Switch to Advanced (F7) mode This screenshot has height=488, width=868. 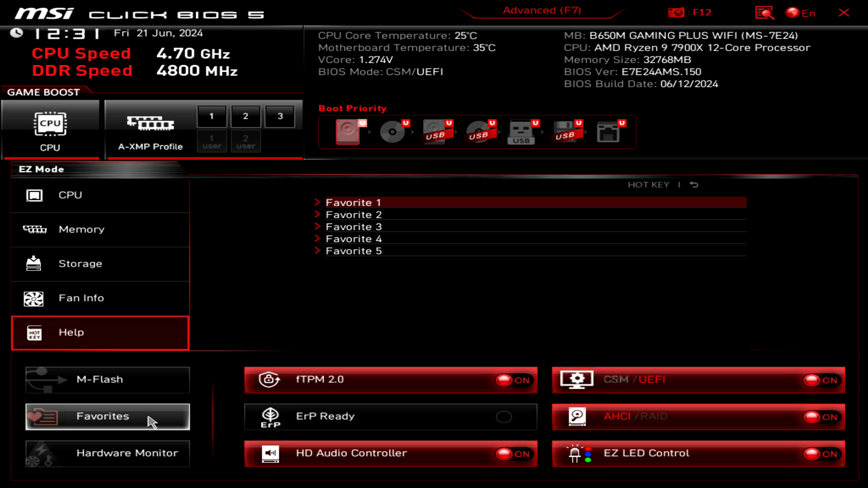tap(542, 10)
